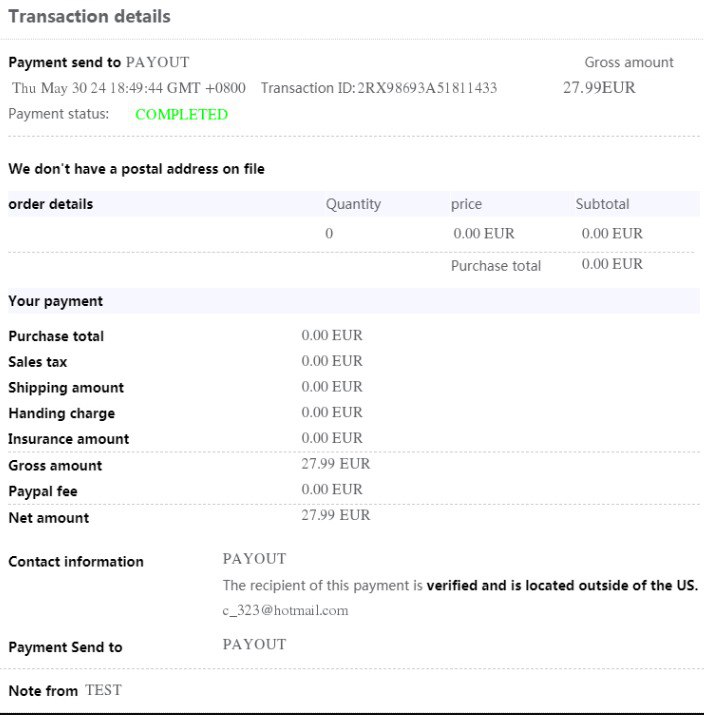Select the transaction ID 2RX98693A51811433
Screen dimensions: 704x715
[427, 88]
